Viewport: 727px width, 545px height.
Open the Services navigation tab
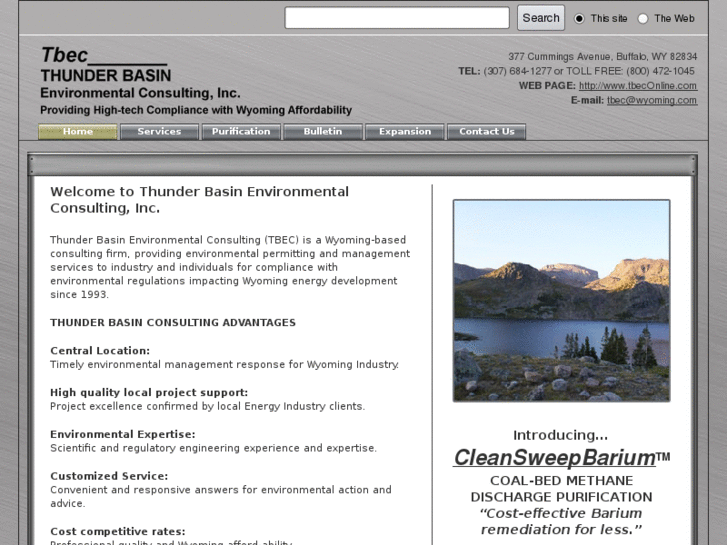point(159,131)
